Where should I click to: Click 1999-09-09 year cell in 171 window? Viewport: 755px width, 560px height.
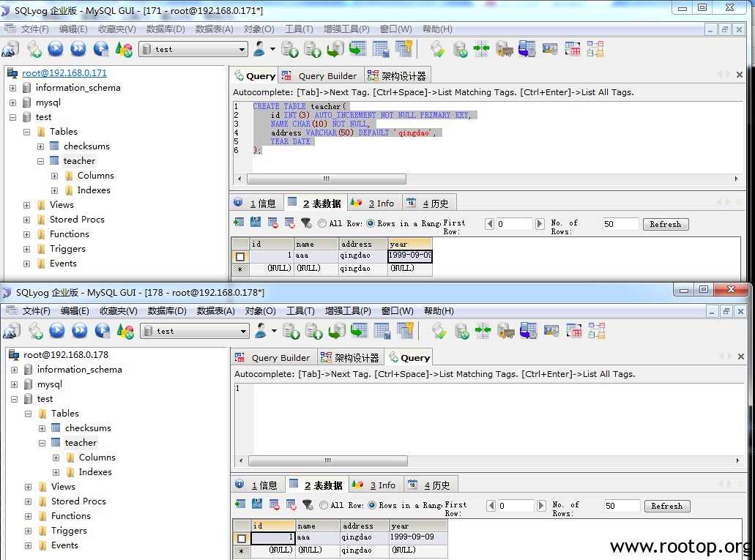(410, 255)
